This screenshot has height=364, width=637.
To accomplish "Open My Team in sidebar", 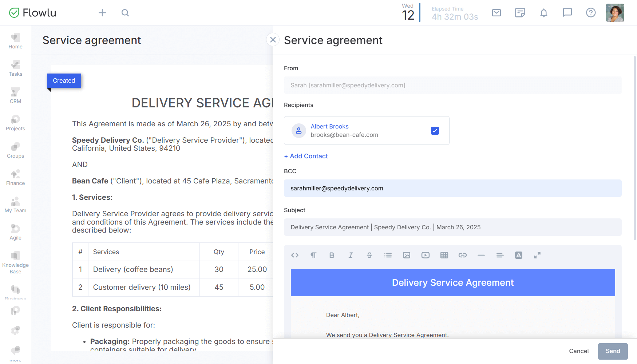I will point(15,205).
